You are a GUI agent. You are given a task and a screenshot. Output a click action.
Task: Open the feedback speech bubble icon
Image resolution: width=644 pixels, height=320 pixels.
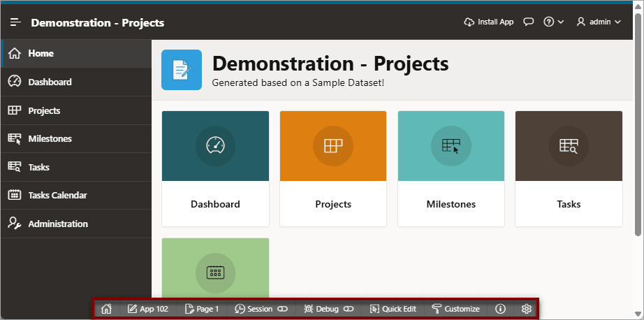click(x=528, y=22)
